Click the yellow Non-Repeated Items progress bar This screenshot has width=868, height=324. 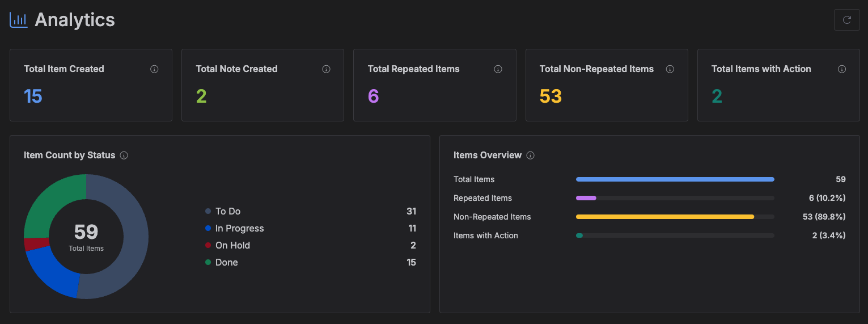[x=665, y=217]
